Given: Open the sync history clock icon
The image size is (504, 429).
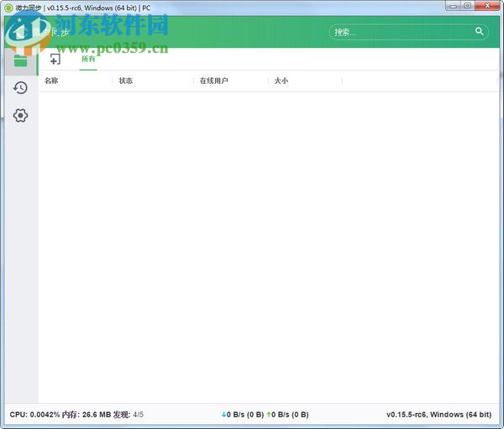Looking at the screenshot, I should 20,88.
